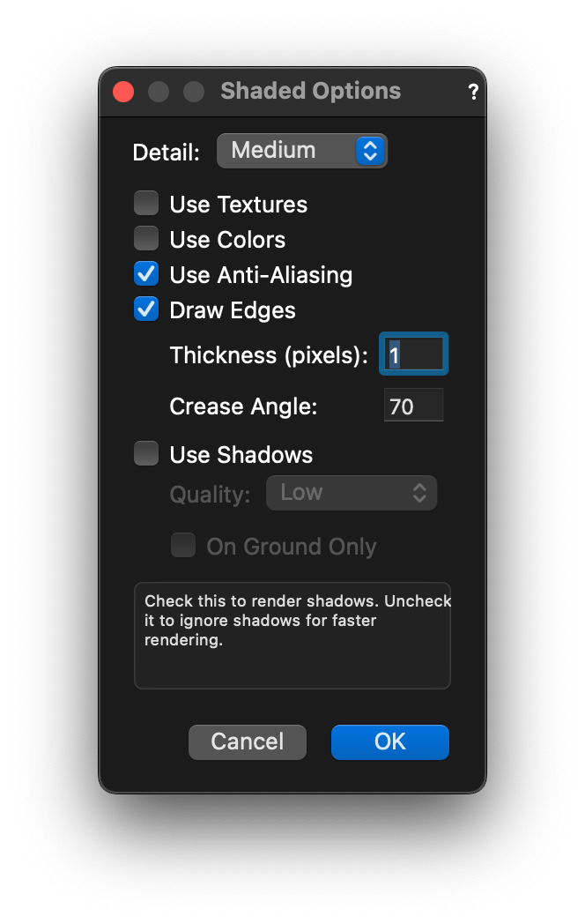
Task: Close the Shaded Options dialog
Action: pyautogui.click(x=123, y=92)
